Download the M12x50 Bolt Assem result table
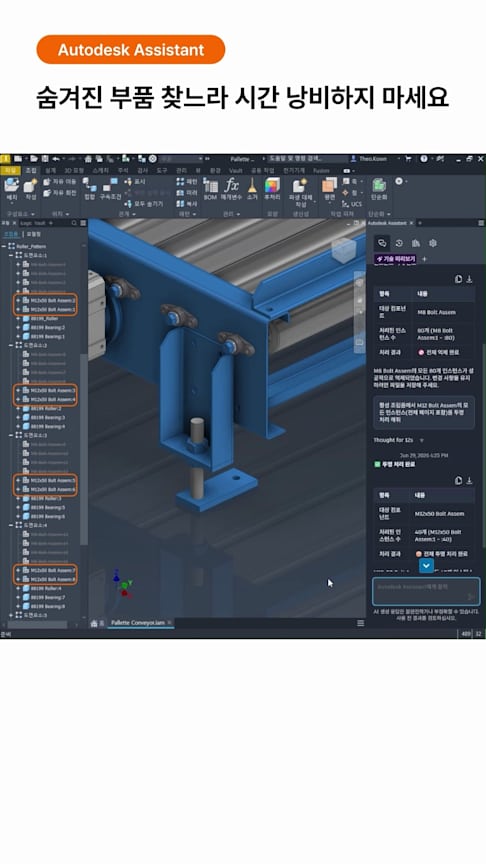This screenshot has width=486, height=864. tap(469, 480)
